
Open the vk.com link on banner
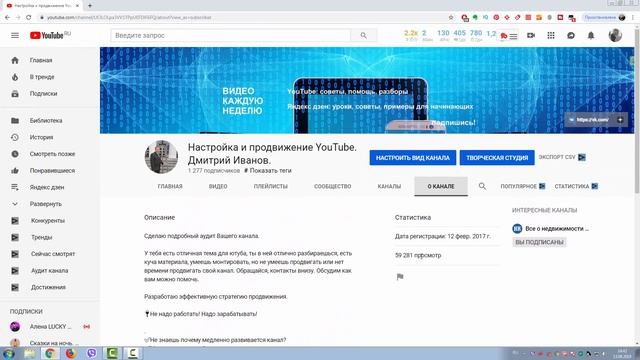coord(591,120)
